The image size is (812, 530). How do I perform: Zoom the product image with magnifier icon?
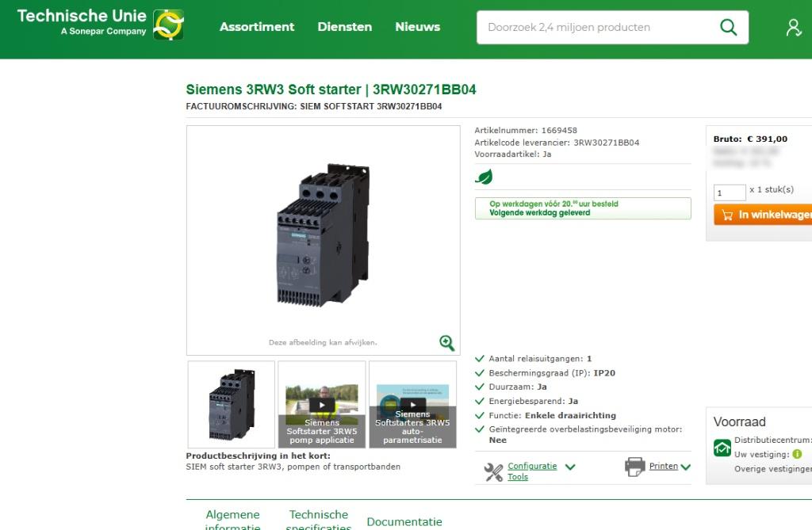click(x=447, y=342)
